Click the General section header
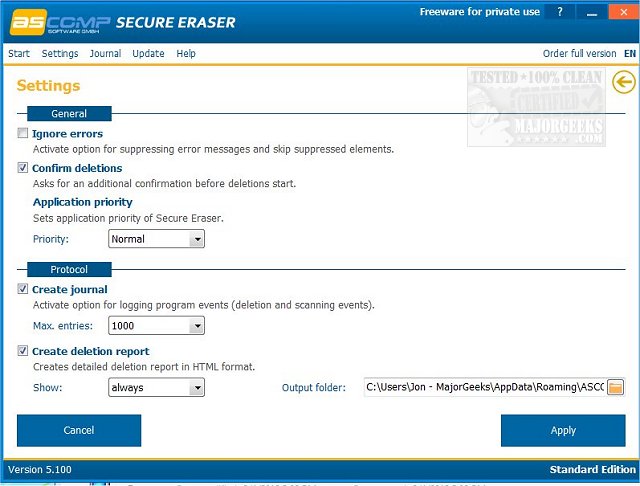Screen dimensions: 640x486 click(69, 113)
